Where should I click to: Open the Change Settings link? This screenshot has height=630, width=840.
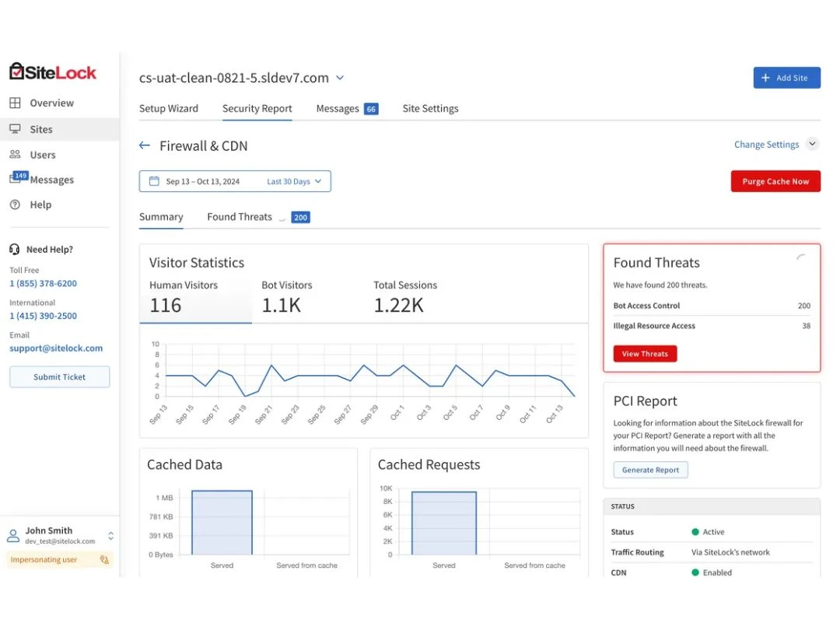pos(766,145)
